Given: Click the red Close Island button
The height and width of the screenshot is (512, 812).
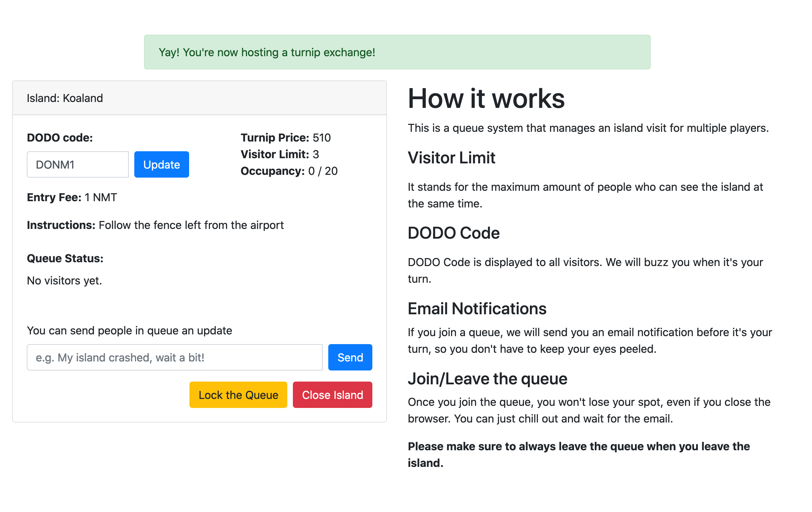Looking at the screenshot, I should click(x=332, y=395).
